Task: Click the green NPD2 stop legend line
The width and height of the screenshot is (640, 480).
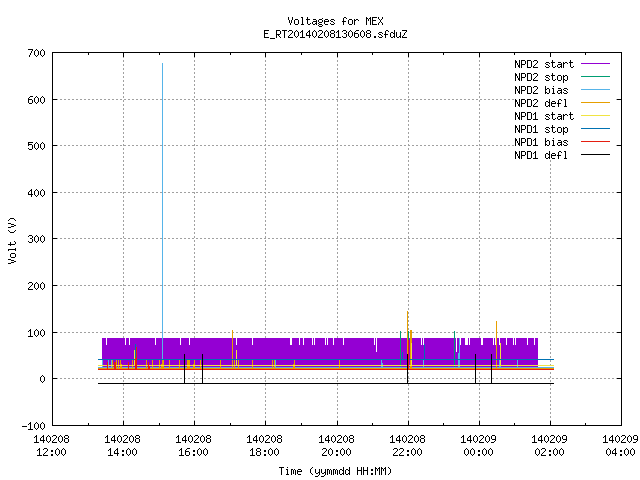Action: pos(595,77)
